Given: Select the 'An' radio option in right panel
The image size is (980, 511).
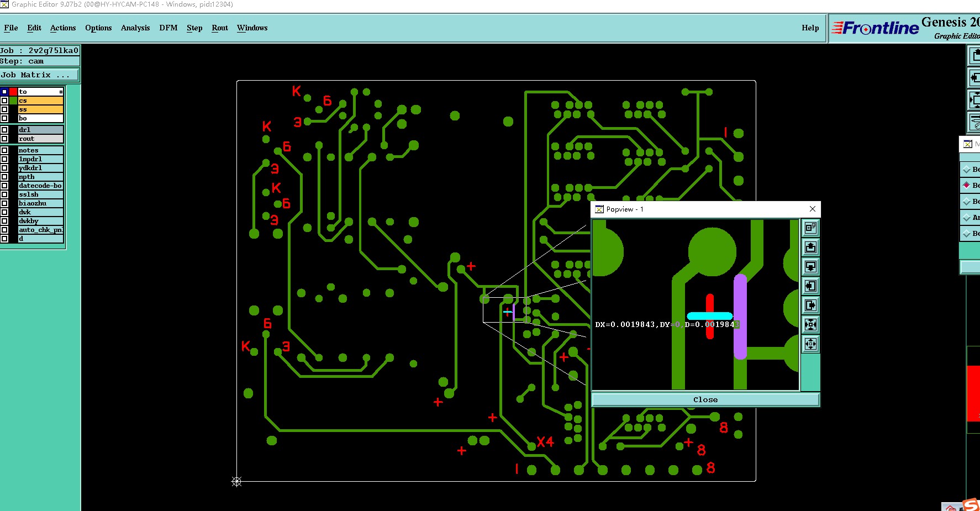Looking at the screenshot, I should [966, 218].
